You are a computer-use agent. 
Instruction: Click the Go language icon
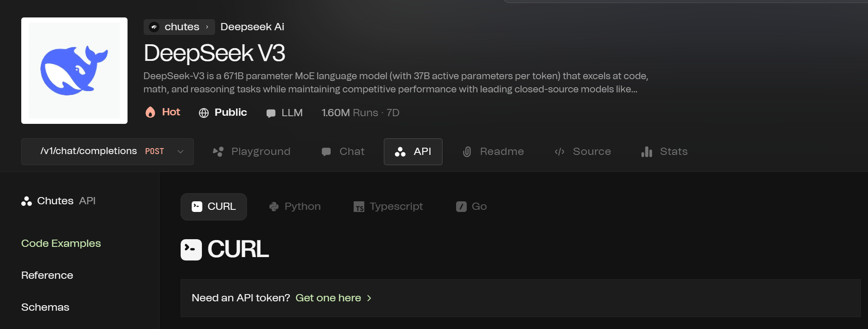pos(461,207)
